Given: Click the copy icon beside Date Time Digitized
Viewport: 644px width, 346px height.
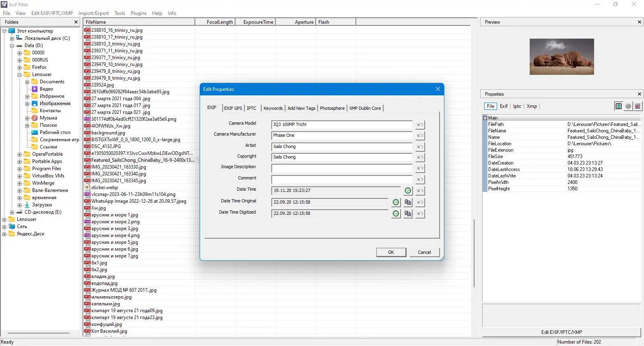Looking at the screenshot, I should tap(408, 214).
